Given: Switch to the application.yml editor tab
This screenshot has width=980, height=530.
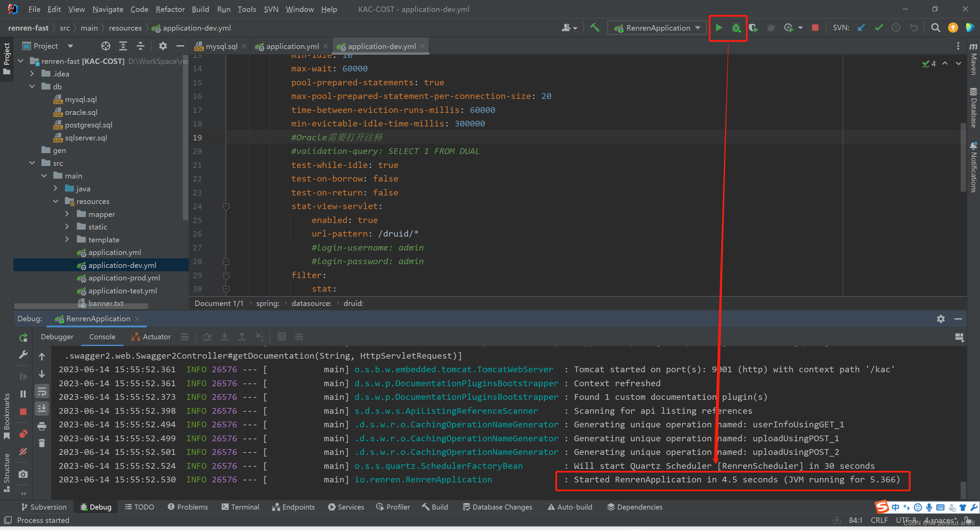Looking at the screenshot, I should [292, 46].
